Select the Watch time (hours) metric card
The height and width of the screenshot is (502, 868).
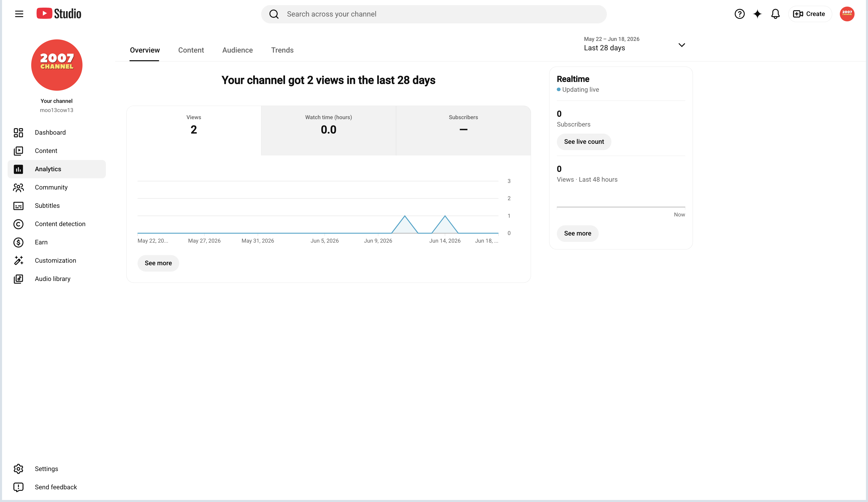pyautogui.click(x=329, y=130)
